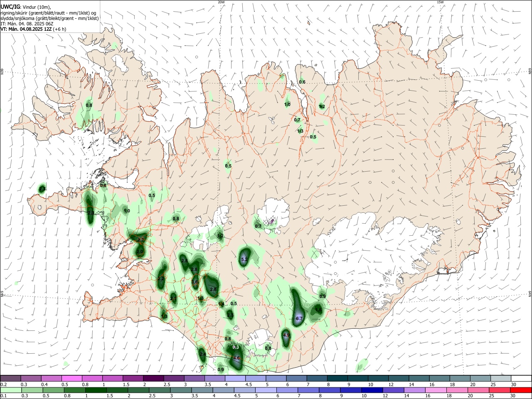Pick the 0.2 swatch in the top legend row

10,378
